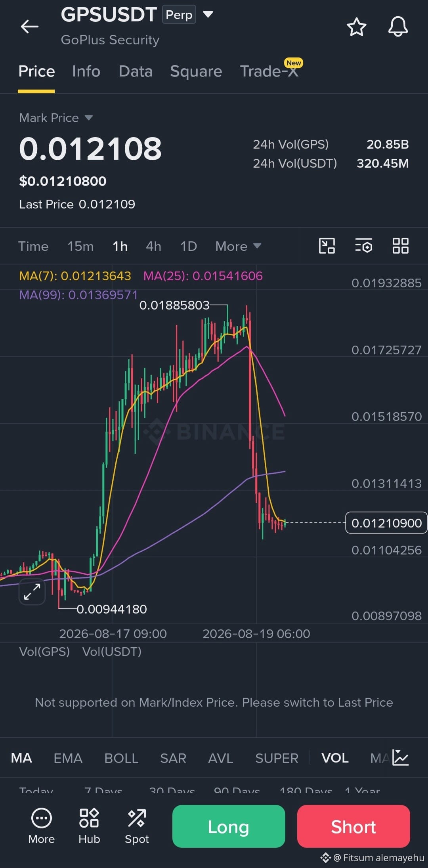This screenshot has width=428, height=868.
Task: Open the Trade-X tab
Action: coord(269,71)
